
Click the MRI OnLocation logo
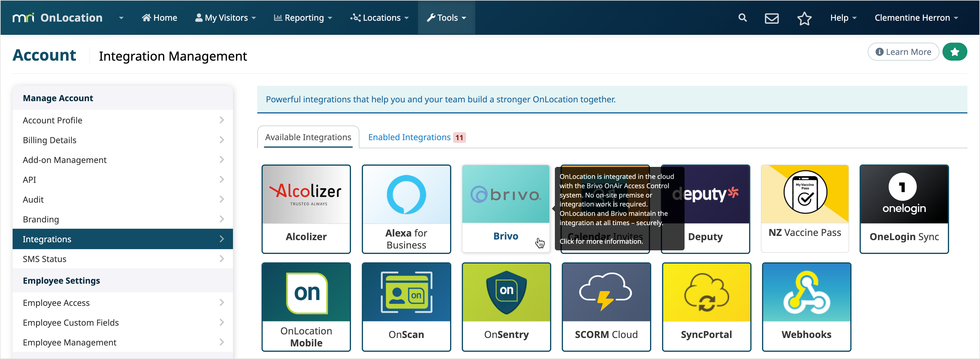pyautogui.click(x=57, y=17)
